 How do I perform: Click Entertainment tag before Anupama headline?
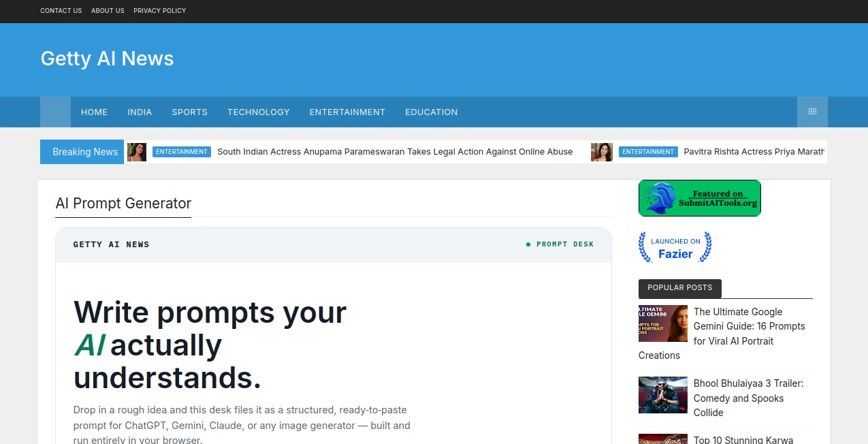pyautogui.click(x=182, y=152)
